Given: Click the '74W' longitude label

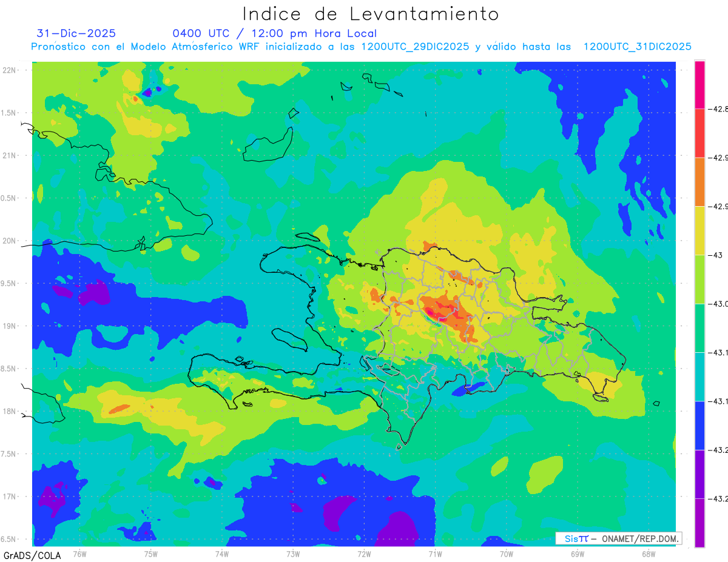Looking at the screenshot, I should click(x=222, y=554).
